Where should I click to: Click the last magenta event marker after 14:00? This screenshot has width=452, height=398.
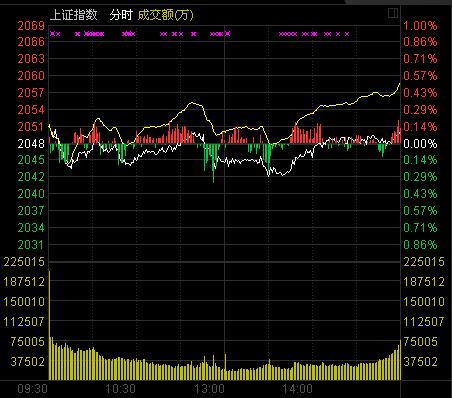pyautogui.click(x=347, y=34)
